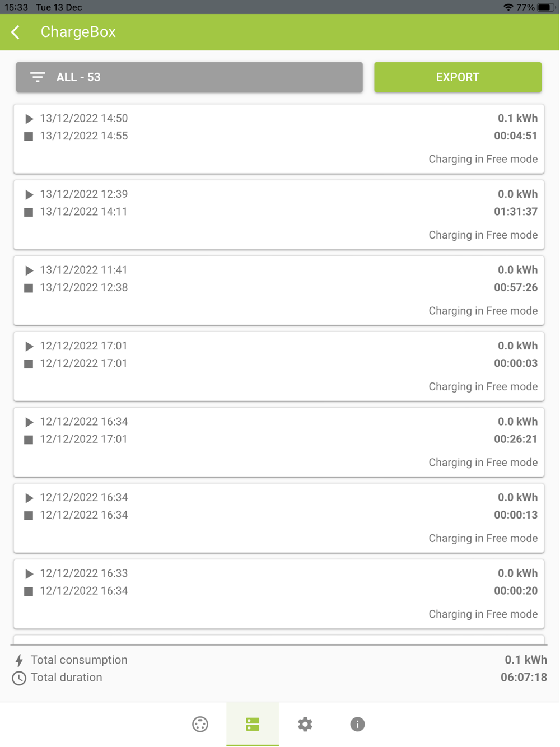This screenshot has width=560, height=747.
Task: Tap the battery indicator in status bar
Action: pos(545,7)
